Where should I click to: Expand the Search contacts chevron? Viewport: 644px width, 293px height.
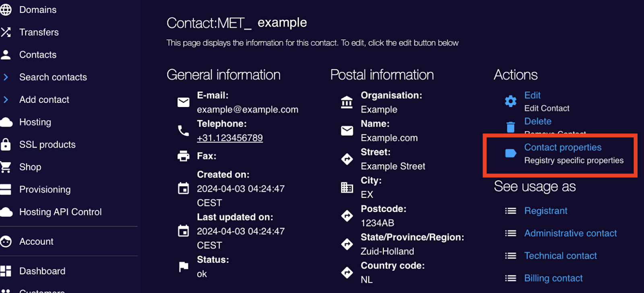[6, 77]
